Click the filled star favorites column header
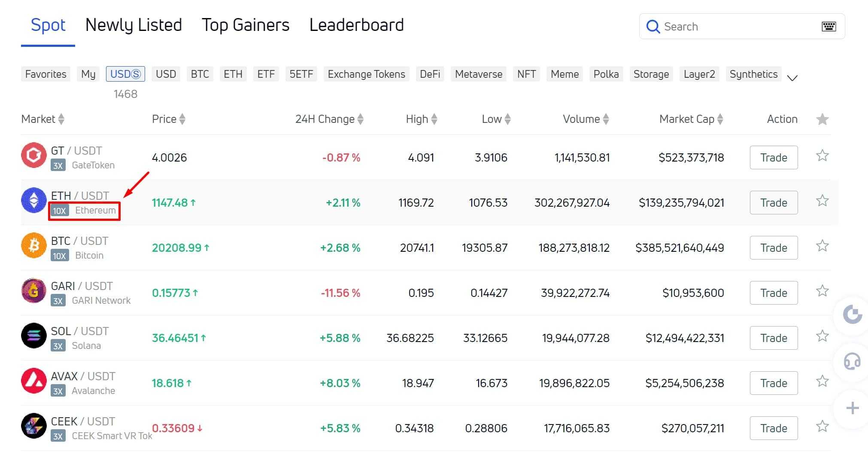This screenshot has height=452, width=868. pos(822,119)
